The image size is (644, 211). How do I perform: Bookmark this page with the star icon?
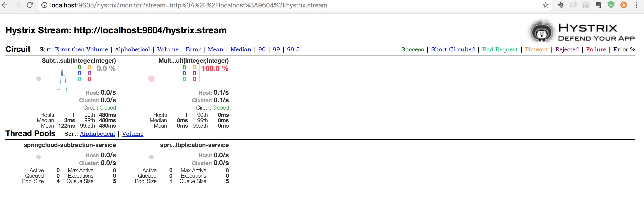pyautogui.click(x=545, y=5)
